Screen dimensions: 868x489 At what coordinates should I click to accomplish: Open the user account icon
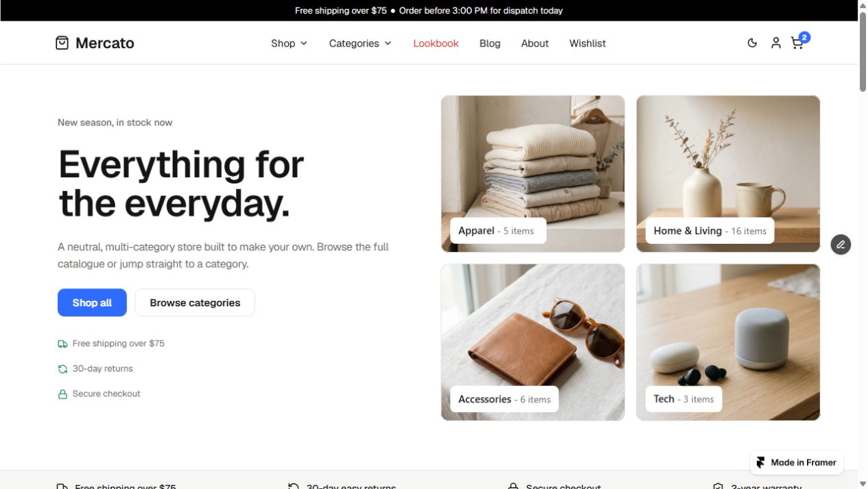(776, 43)
